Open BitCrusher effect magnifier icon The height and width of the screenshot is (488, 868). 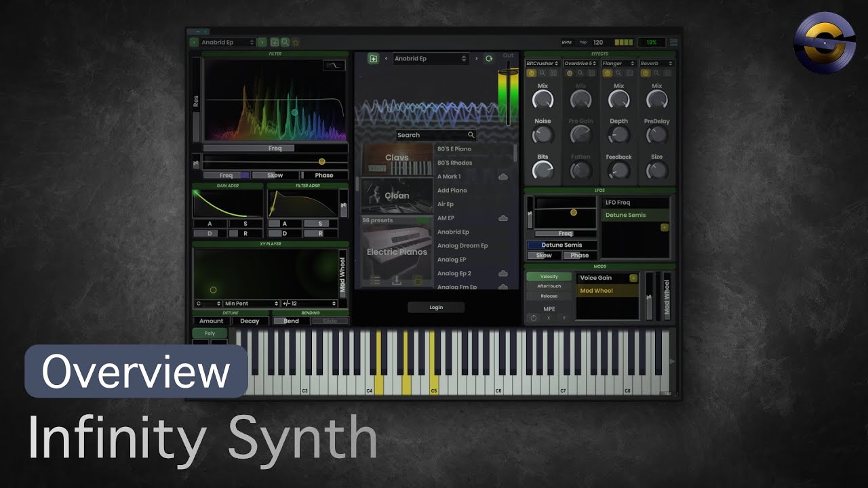coord(542,73)
